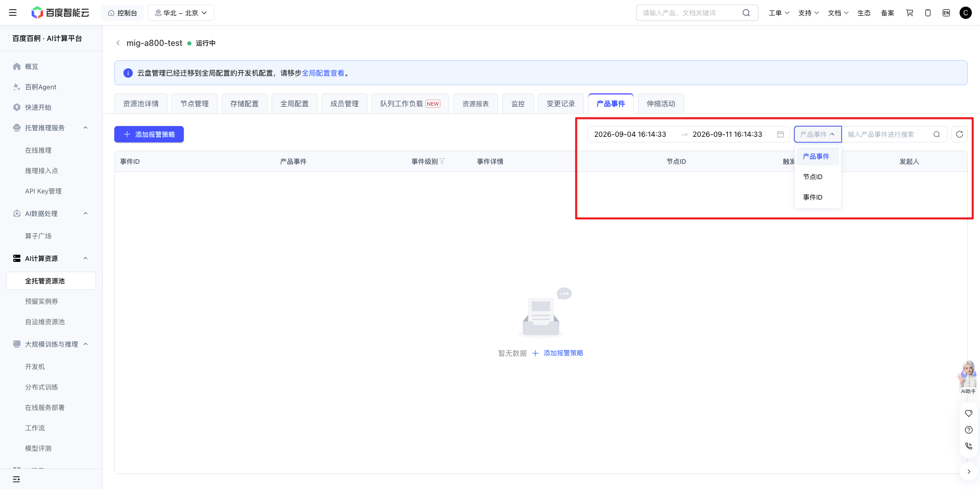The image size is (980, 489).
Task: Click the blue 添加报警策略 button
Action: [x=149, y=134]
